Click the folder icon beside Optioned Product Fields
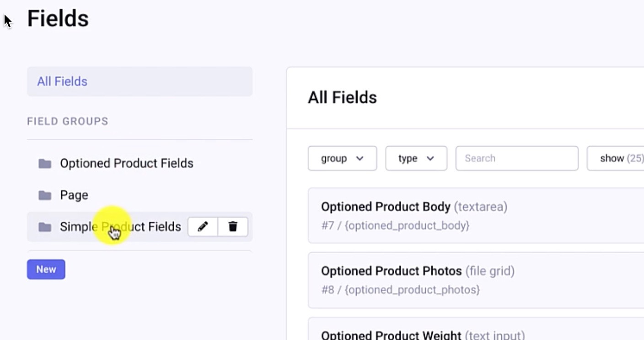Image resolution: width=644 pixels, height=340 pixels. tap(45, 163)
